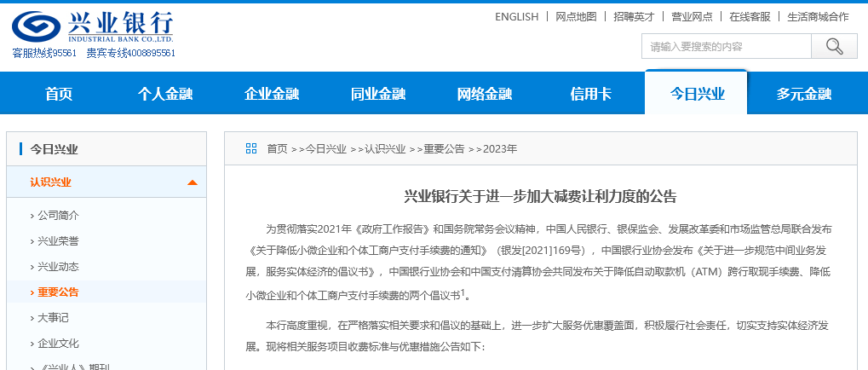Click breadcrumb 2023年 link
This screenshot has height=370, width=868.
click(x=500, y=148)
